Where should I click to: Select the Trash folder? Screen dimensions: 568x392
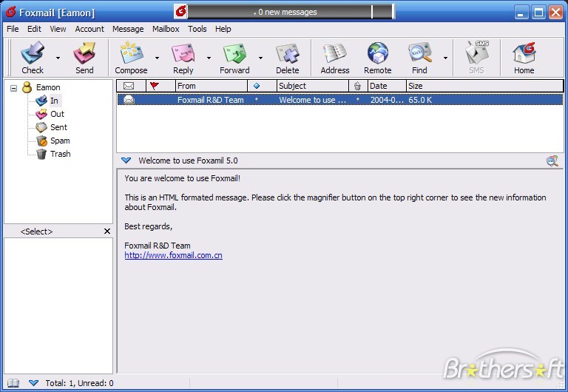[61, 154]
